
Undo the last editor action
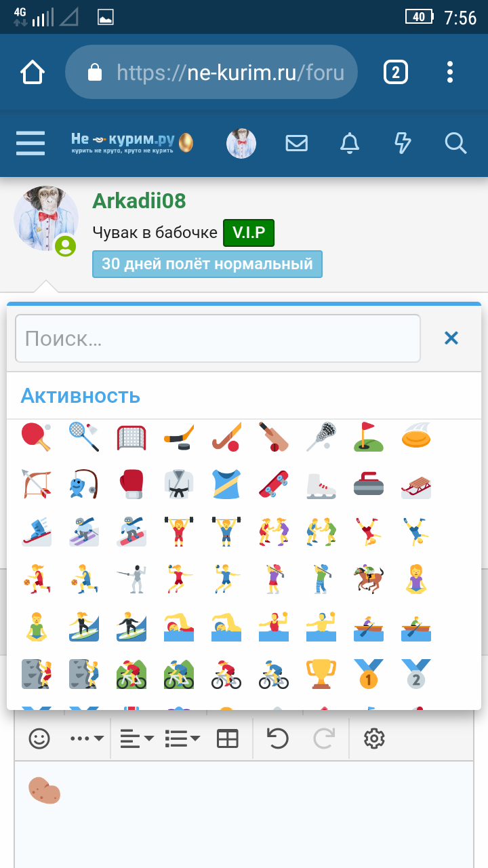coord(277,738)
